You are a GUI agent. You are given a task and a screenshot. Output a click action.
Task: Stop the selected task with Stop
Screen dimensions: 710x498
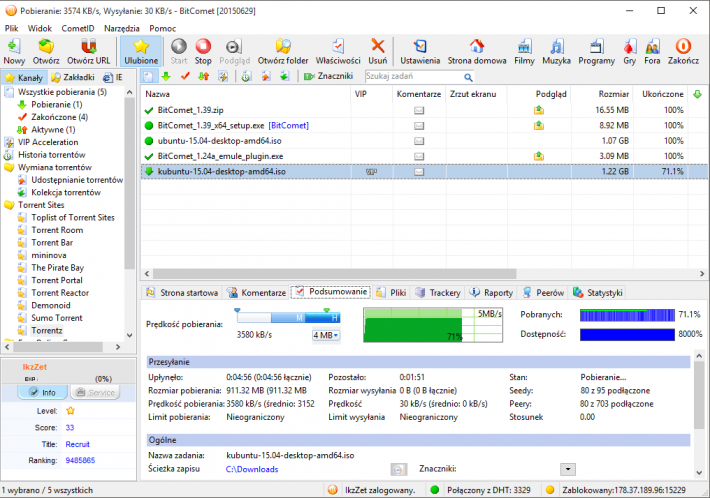click(203, 51)
